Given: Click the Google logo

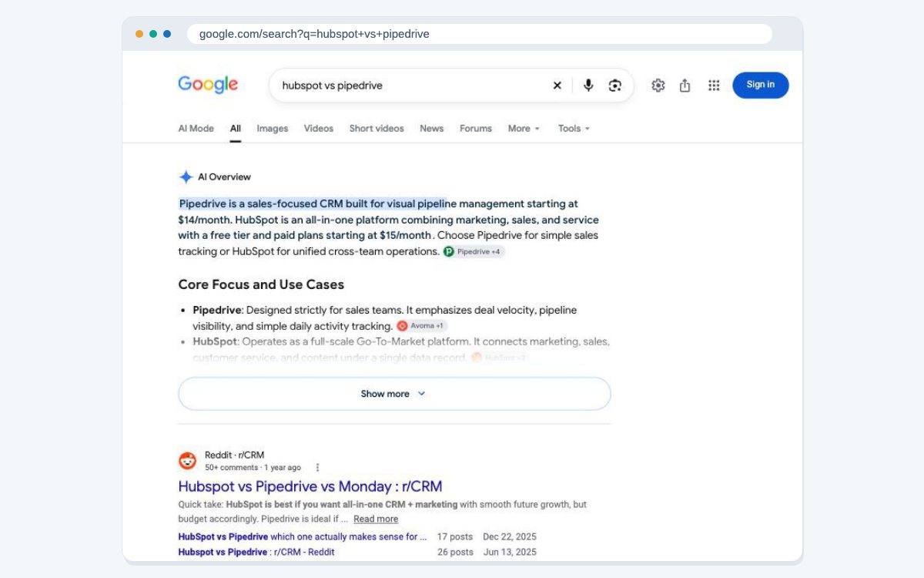Looking at the screenshot, I should point(208,85).
